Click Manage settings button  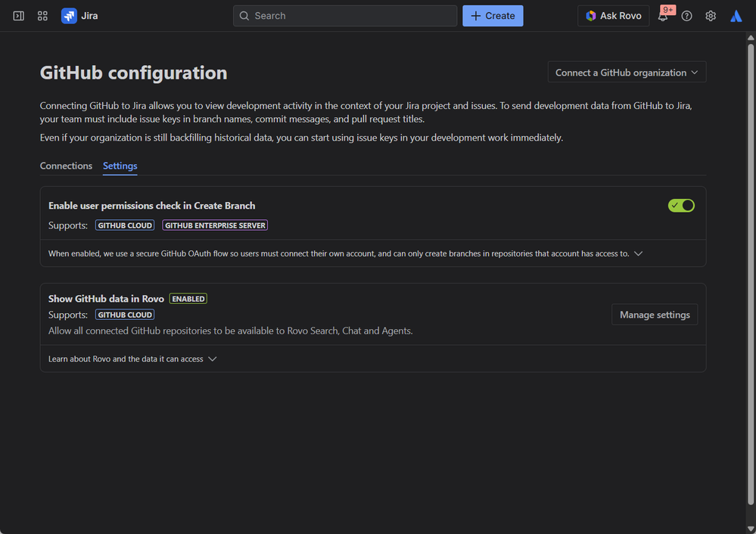pos(655,315)
